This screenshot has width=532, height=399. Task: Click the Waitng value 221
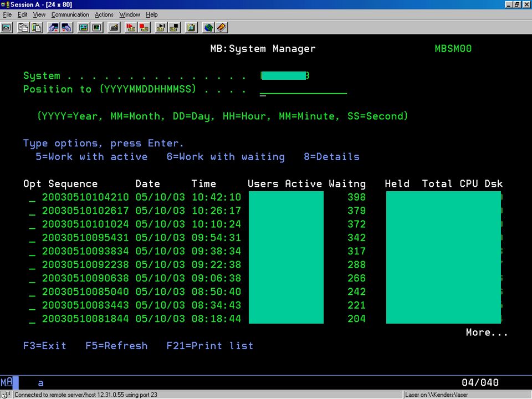tap(356, 305)
